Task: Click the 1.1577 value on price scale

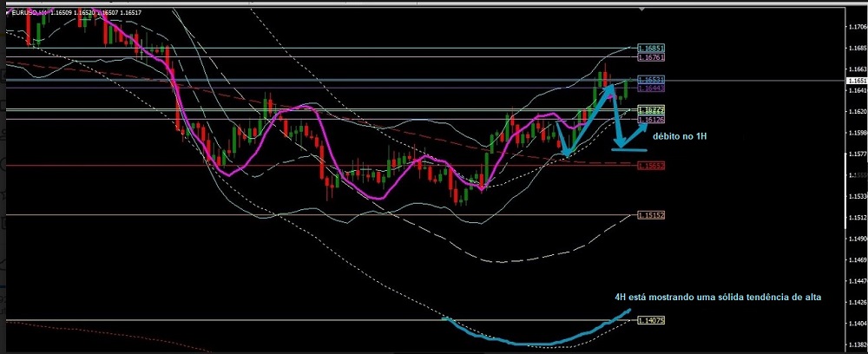Action: 855,154
